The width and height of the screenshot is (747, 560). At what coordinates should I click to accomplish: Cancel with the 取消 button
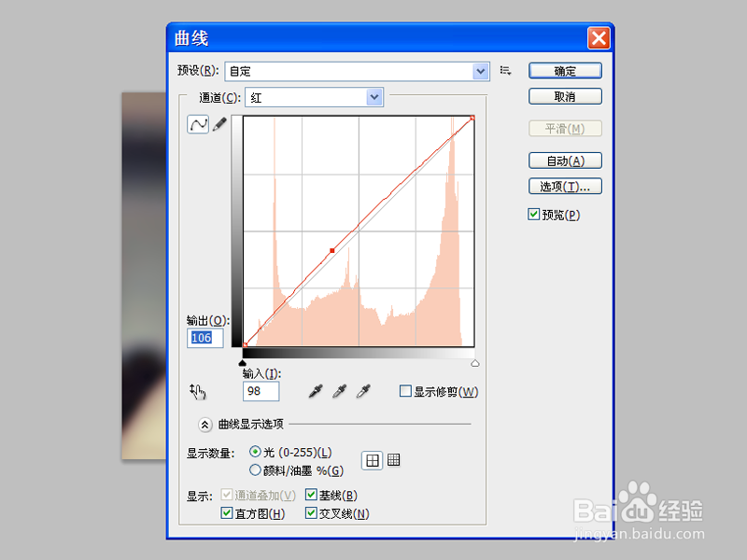565,97
